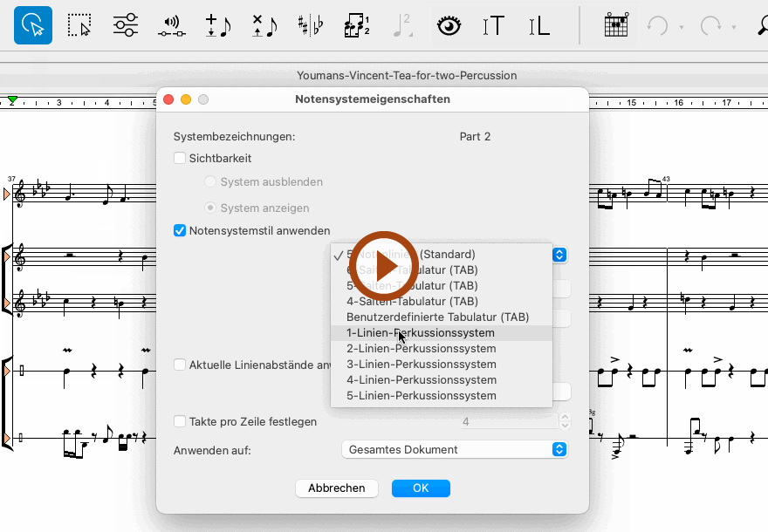Click the staff style popup arrows

point(560,255)
